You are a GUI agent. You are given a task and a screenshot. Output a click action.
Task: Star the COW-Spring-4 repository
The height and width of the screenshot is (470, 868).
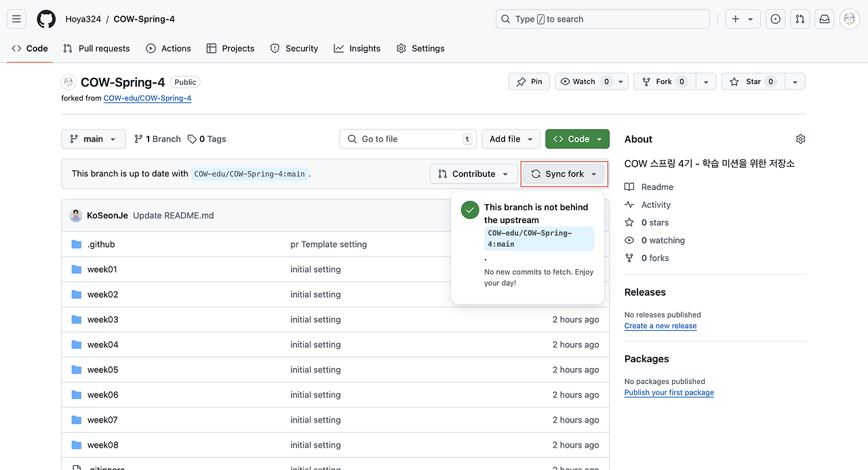(x=751, y=81)
